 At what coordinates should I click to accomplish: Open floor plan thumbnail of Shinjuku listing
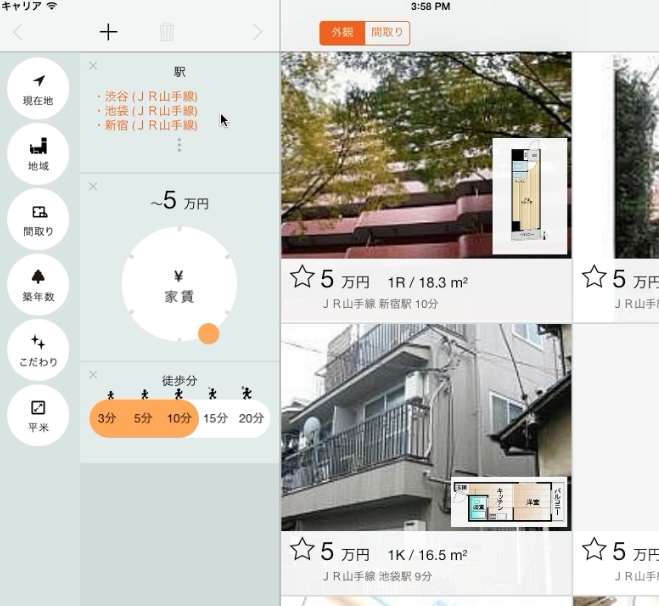(529, 196)
